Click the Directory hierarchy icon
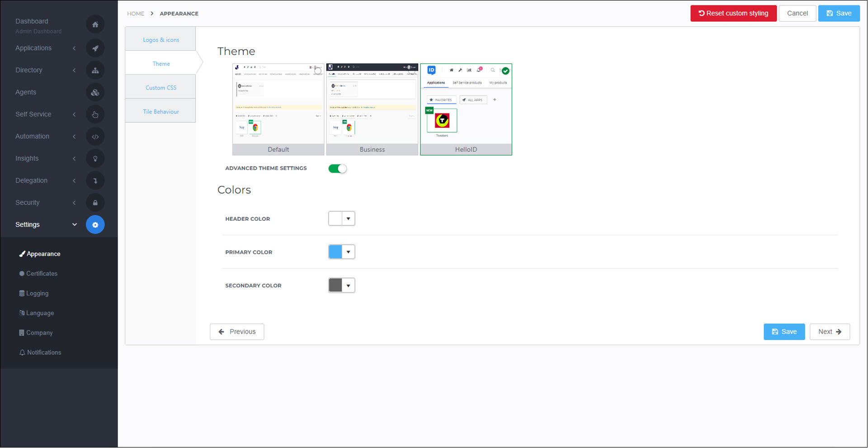The height and width of the screenshot is (448, 868). (95, 70)
